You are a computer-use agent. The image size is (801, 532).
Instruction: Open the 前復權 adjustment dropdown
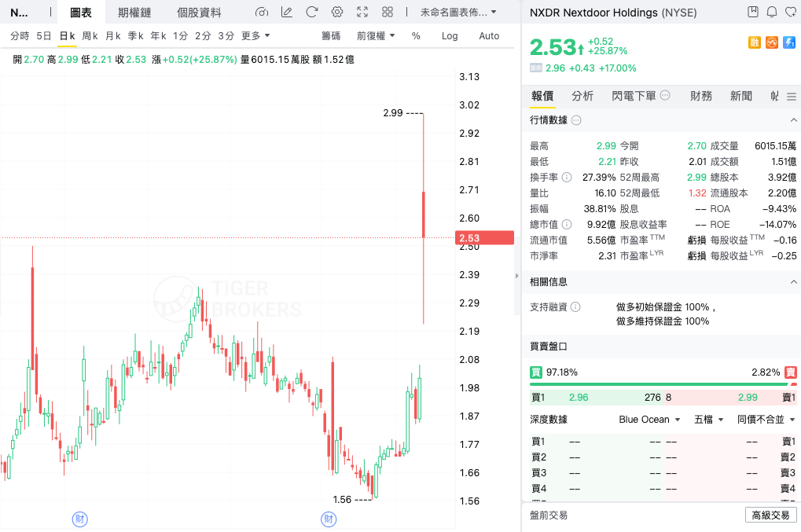click(x=376, y=36)
